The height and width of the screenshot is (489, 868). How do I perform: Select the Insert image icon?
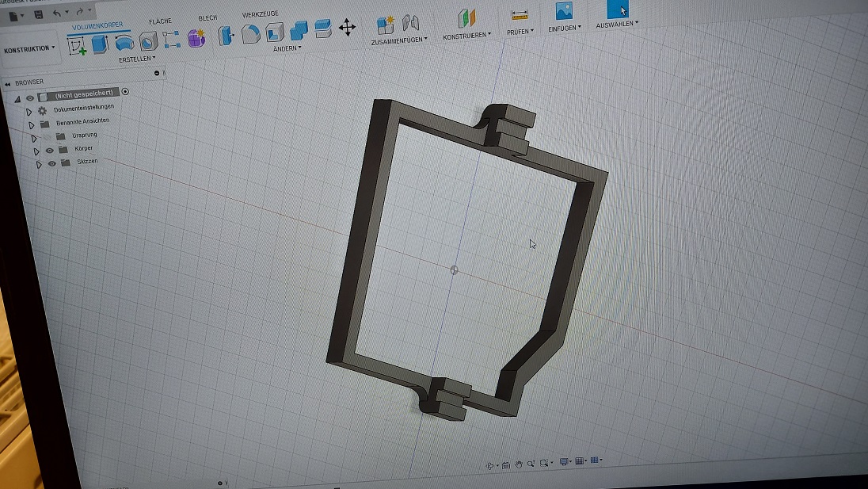click(x=564, y=11)
